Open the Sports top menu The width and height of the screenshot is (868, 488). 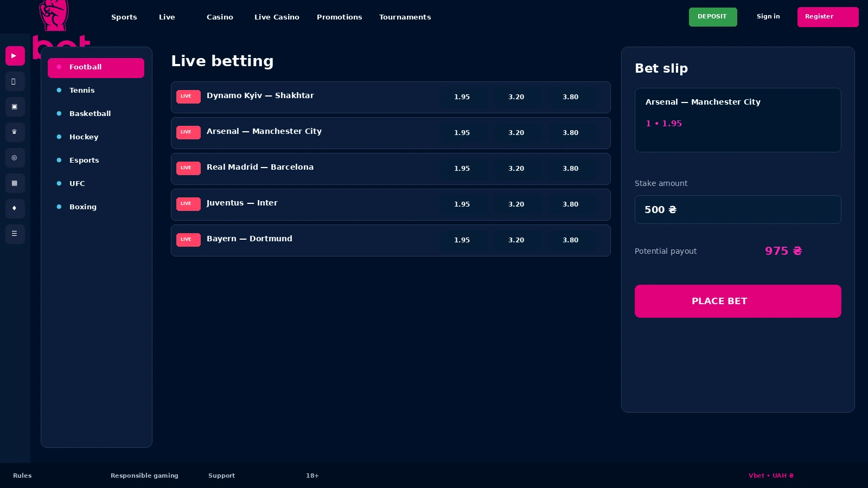124,17
